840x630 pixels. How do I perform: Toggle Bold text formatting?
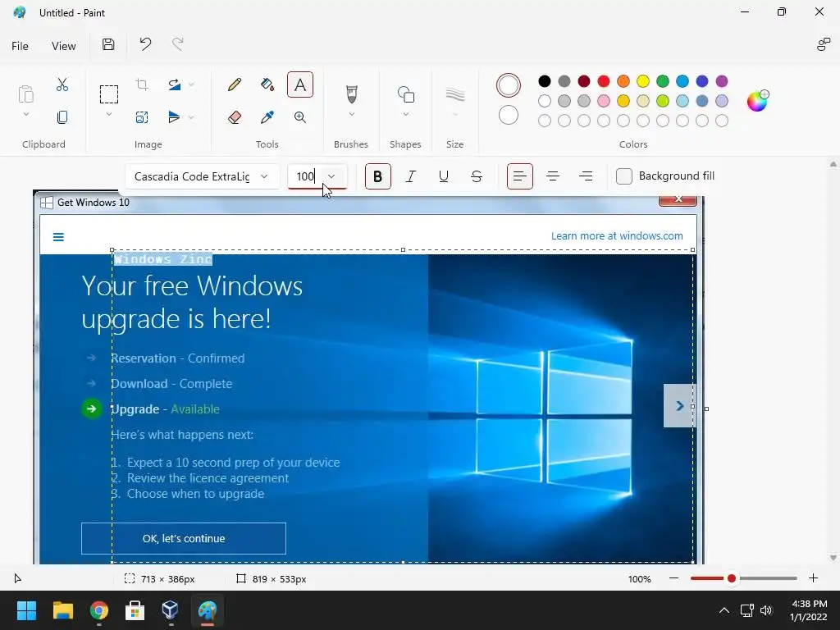point(377,176)
